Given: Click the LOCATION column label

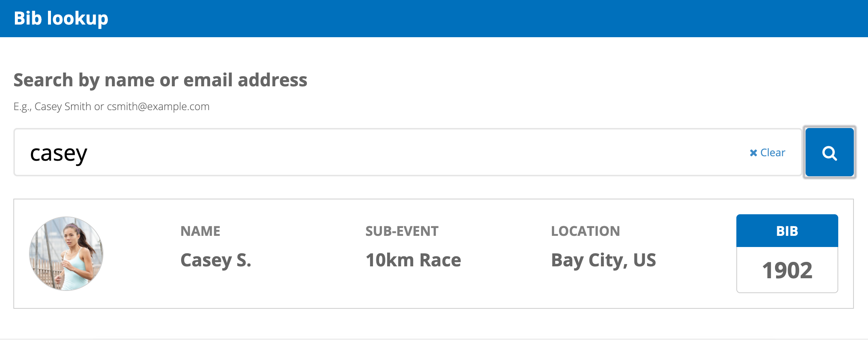Looking at the screenshot, I should 585,231.
